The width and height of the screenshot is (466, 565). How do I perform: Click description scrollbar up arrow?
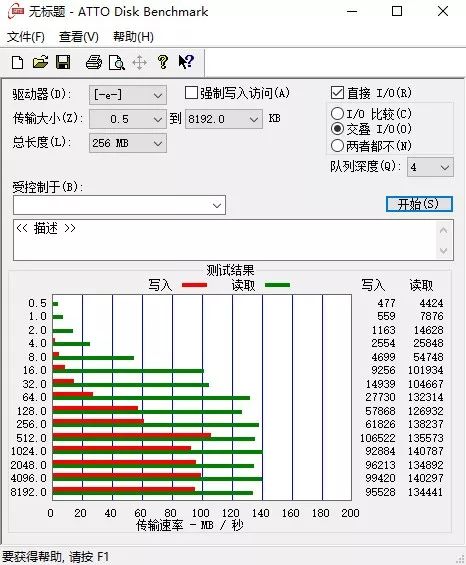point(444,230)
